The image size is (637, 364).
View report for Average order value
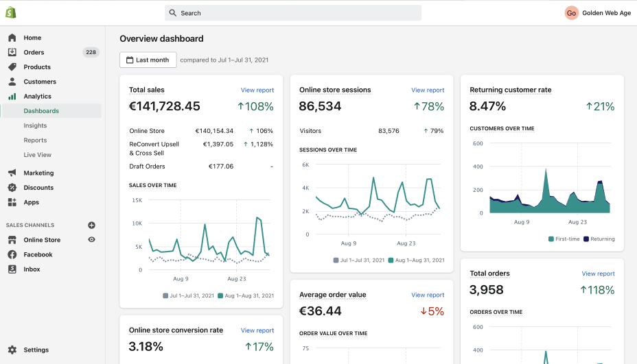pyautogui.click(x=428, y=295)
